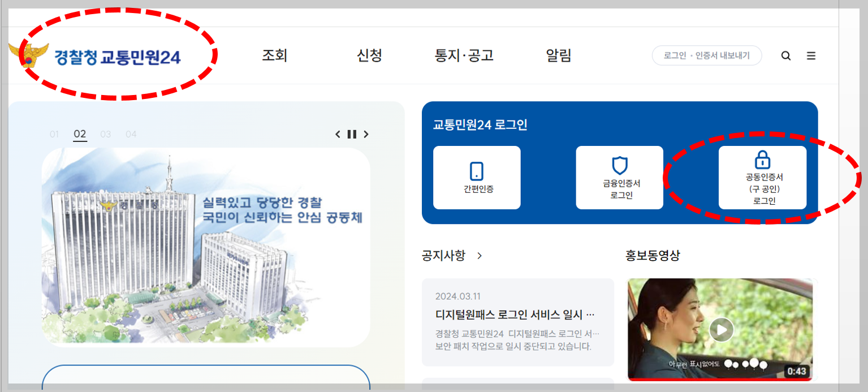Open notice 디지털원패스 로그인 서비스 일시

[x=515, y=315]
